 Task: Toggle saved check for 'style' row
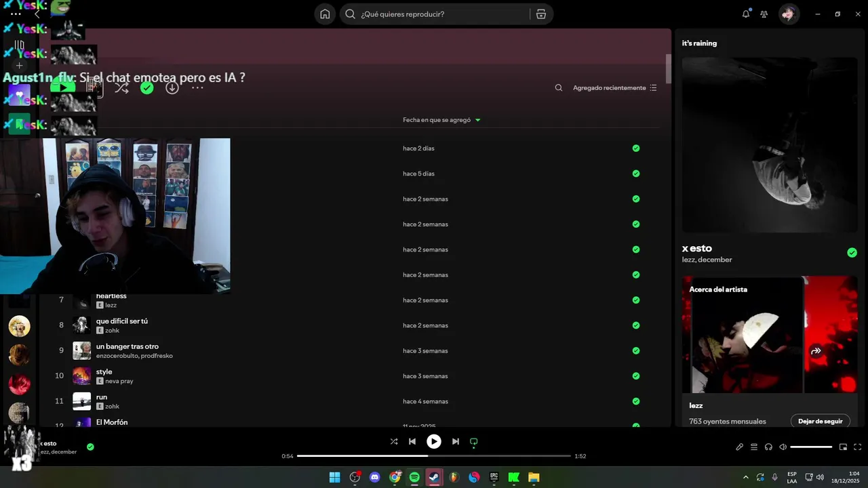point(636,376)
